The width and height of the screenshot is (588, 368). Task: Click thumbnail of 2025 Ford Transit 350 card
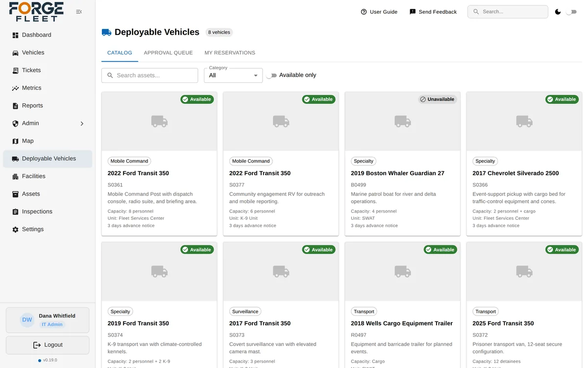(524, 271)
